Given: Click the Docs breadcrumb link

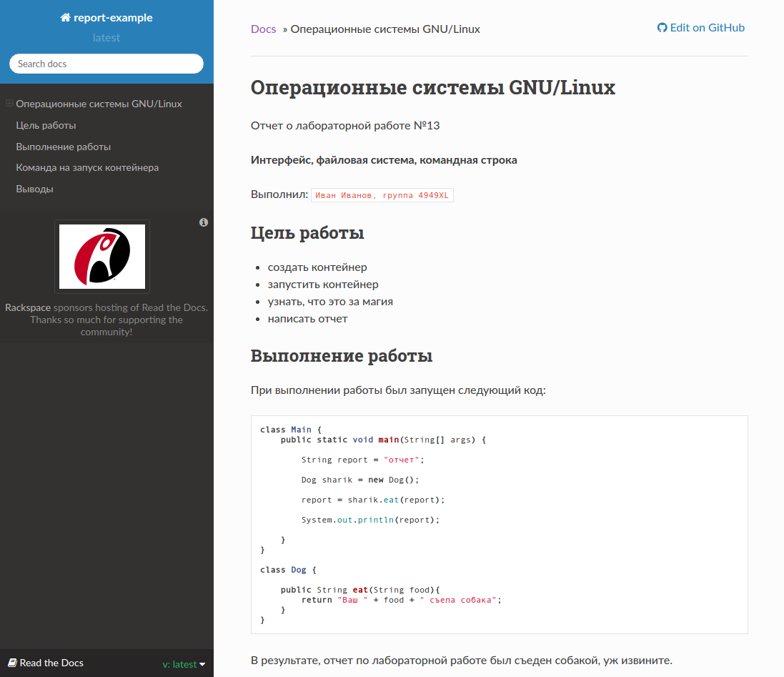Looking at the screenshot, I should [x=264, y=29].
